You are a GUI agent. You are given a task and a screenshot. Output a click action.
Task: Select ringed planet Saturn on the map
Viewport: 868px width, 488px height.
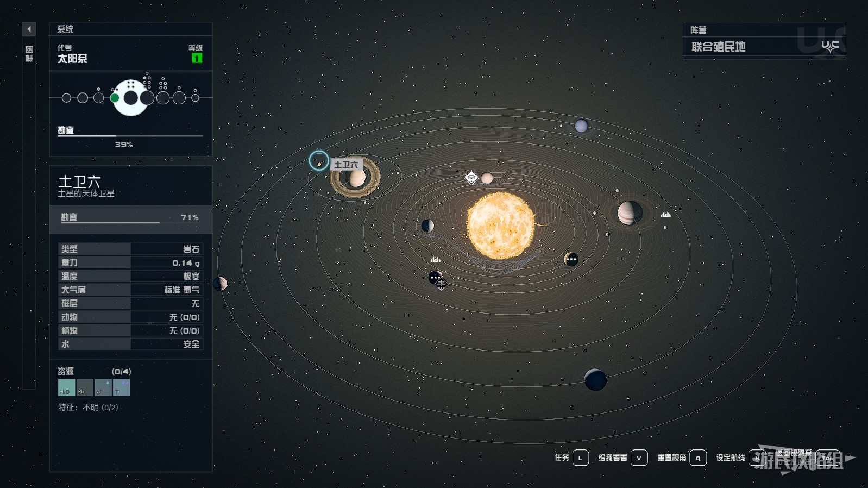356,178
